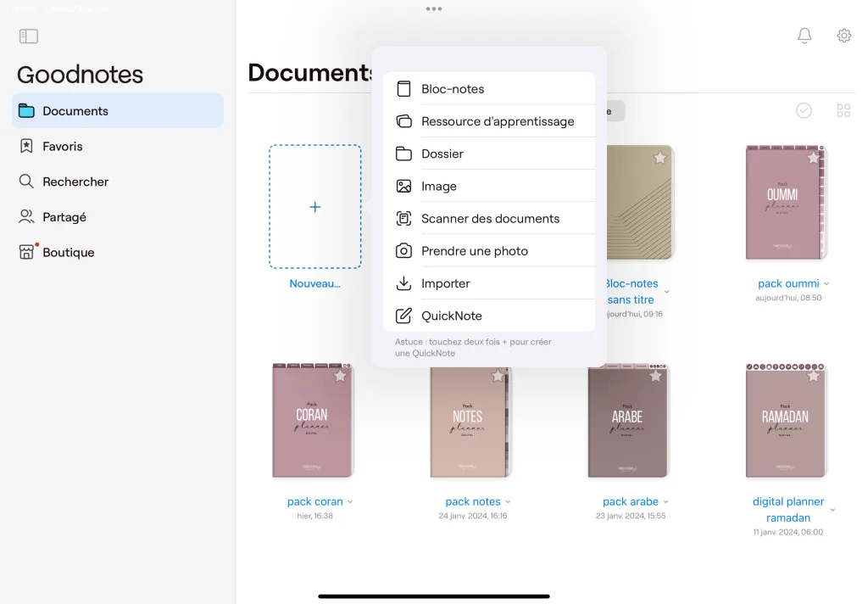Toggle favorite star on pack arabe

click(655, 377)
